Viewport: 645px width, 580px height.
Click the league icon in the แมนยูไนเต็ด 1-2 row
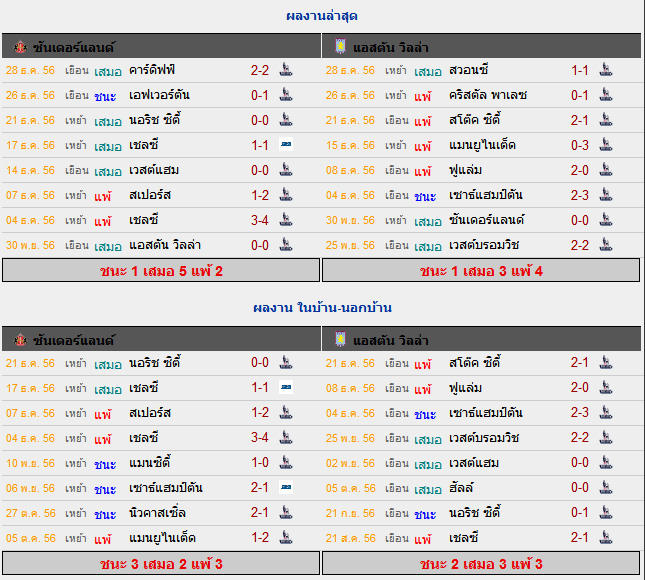pos(286,538)
